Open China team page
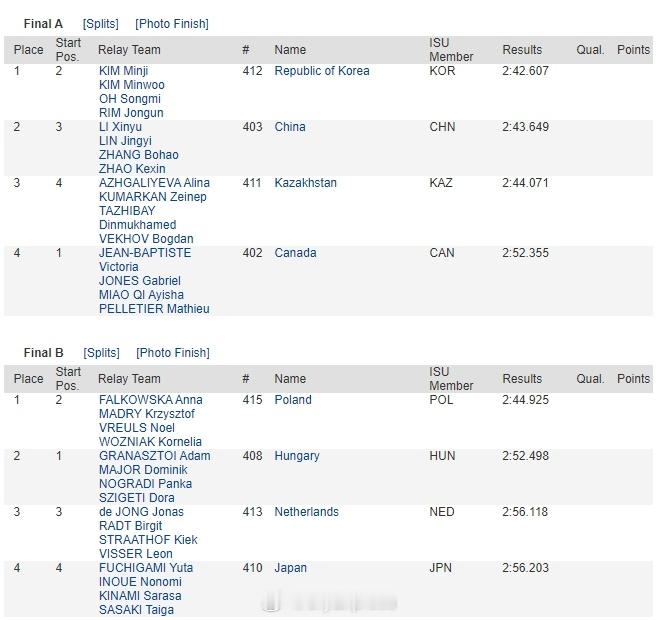Image resolution: width=661 pixels, height=620 pixels. tap(290, 127)
